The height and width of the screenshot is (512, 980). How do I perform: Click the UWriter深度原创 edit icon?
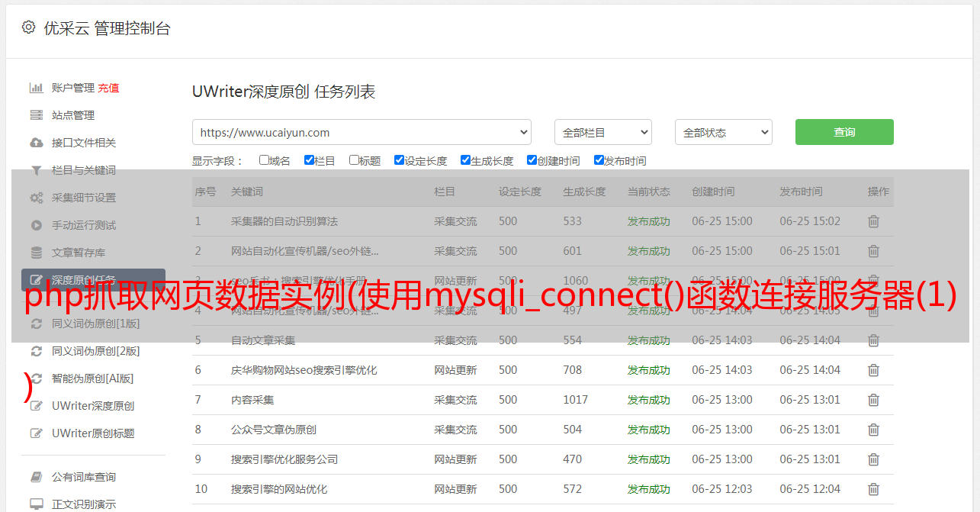36,406
